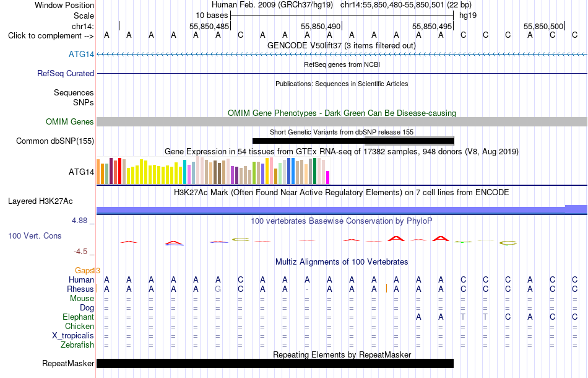This screenshot has width=588, height=378.
Task: Click the Elephant species row label
Action: pos(78,317)
